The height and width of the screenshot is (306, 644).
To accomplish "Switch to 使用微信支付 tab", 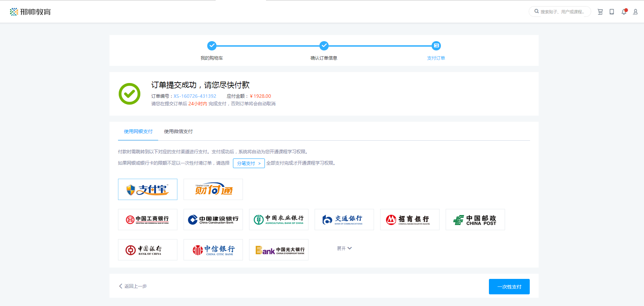I will tap(178, 131).
